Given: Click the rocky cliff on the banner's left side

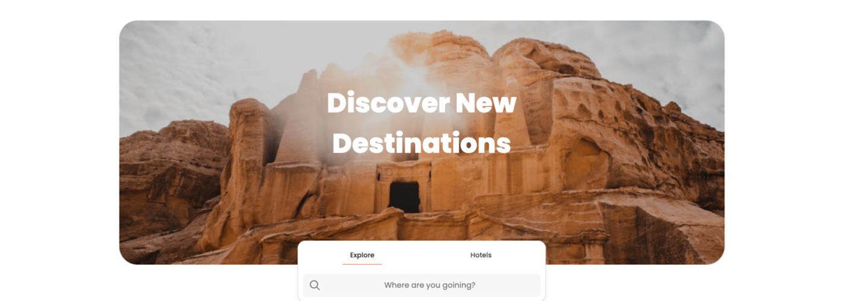Looking at the screenshot, I should (169, 181).
